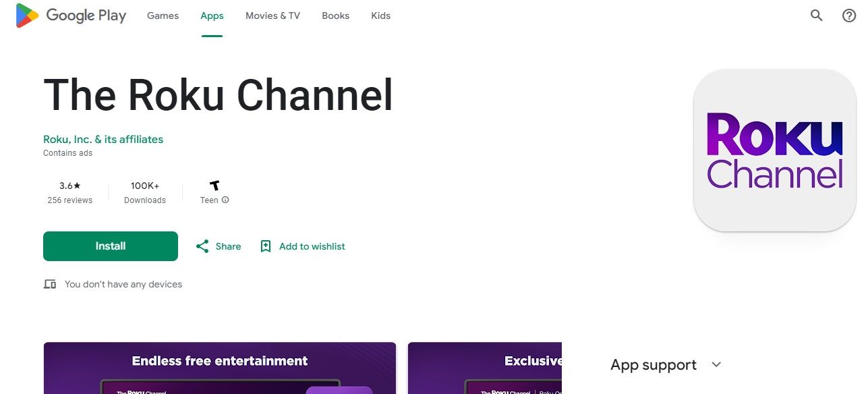Open Roku, Inc. & its affiliates page
Image resolution: width=868 pixels, height=394 pixels.
[x=103, y=139]
